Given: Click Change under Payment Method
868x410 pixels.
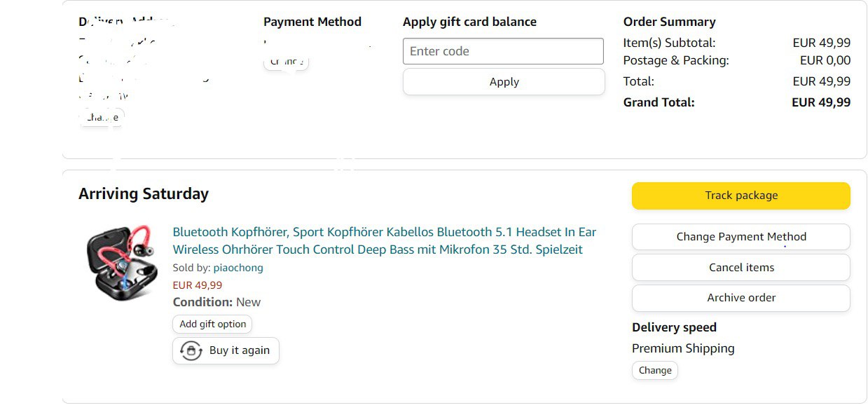Looking at the screenshot, I should click(286, 62).
